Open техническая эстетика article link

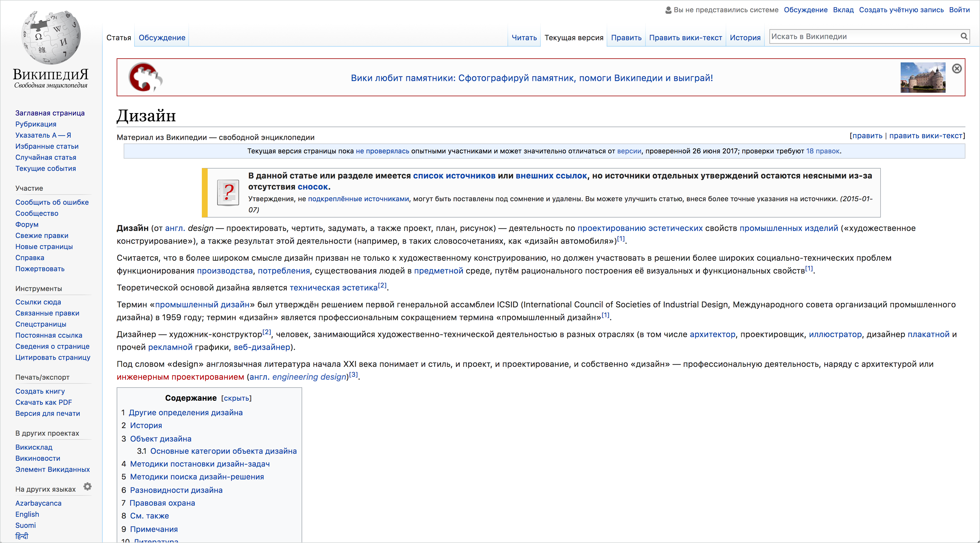coord(334,288)
